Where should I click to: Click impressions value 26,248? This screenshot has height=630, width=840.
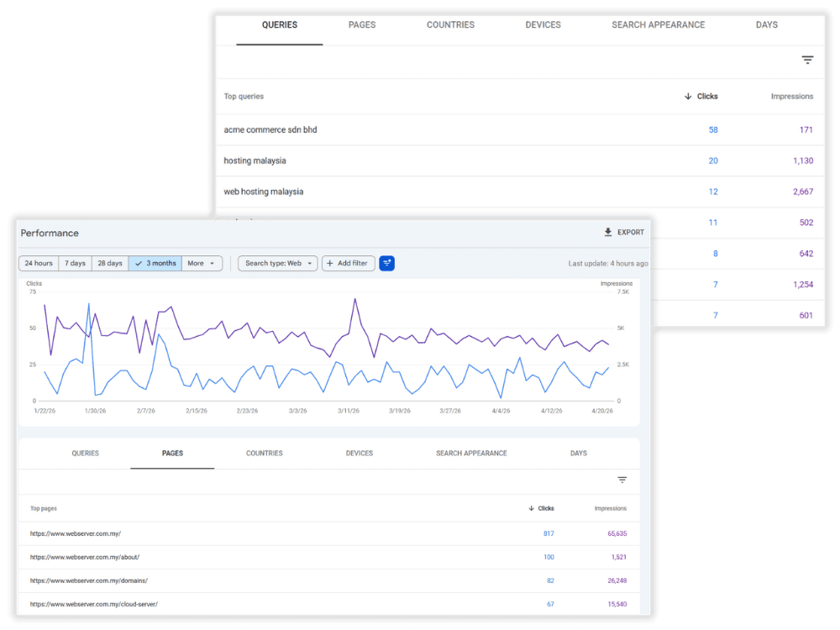(617, 580)
